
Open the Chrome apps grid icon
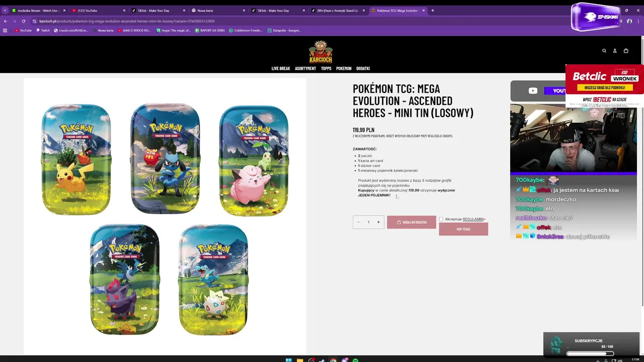coord(5,31)
